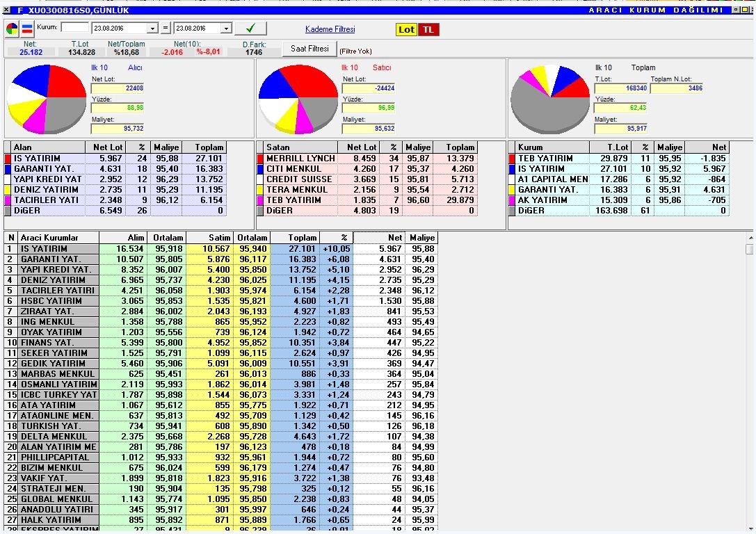
Task: Click the equals sign date sync button
Action: click(x=166, y=28)
